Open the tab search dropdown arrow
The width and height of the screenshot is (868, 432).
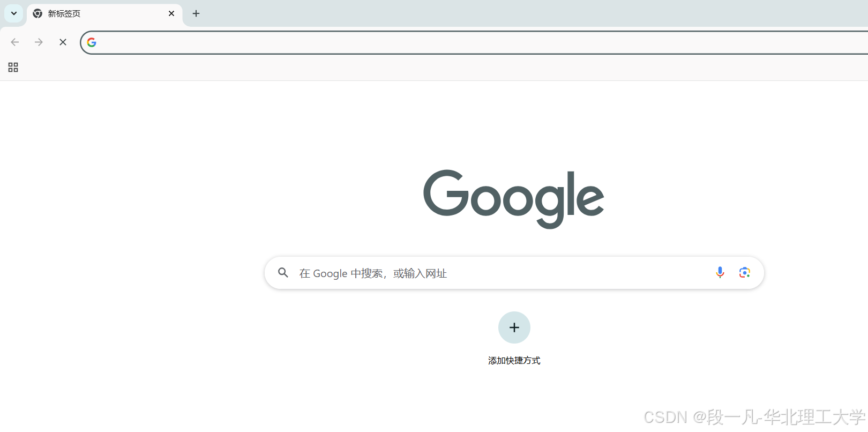coord(14,13)
